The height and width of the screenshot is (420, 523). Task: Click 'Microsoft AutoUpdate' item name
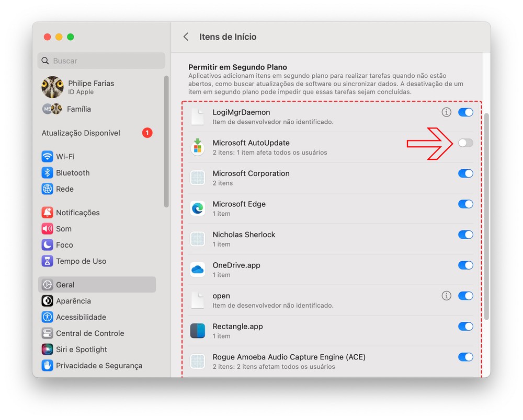pyautogui.click(x=251, y=143)
